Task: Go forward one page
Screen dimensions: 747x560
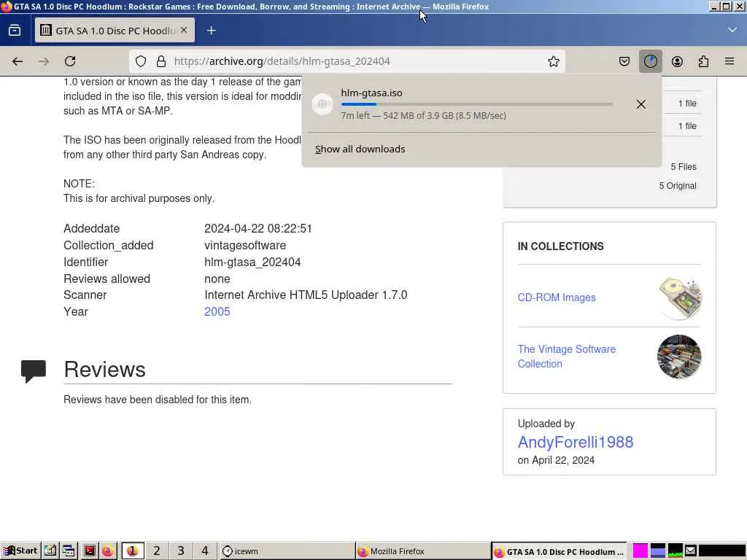Action: [x=44, y=61]
